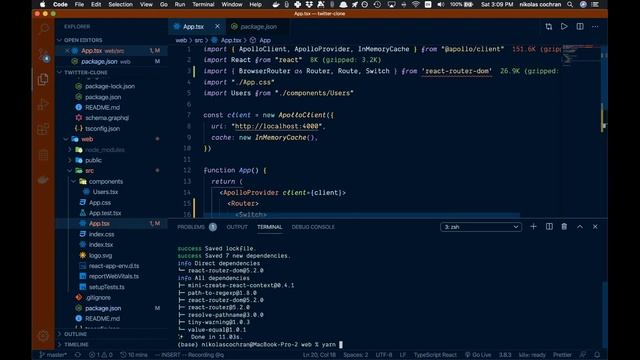Change language mode TypeScript React
The height and width of the screenshot is (360, 640).
435,355
